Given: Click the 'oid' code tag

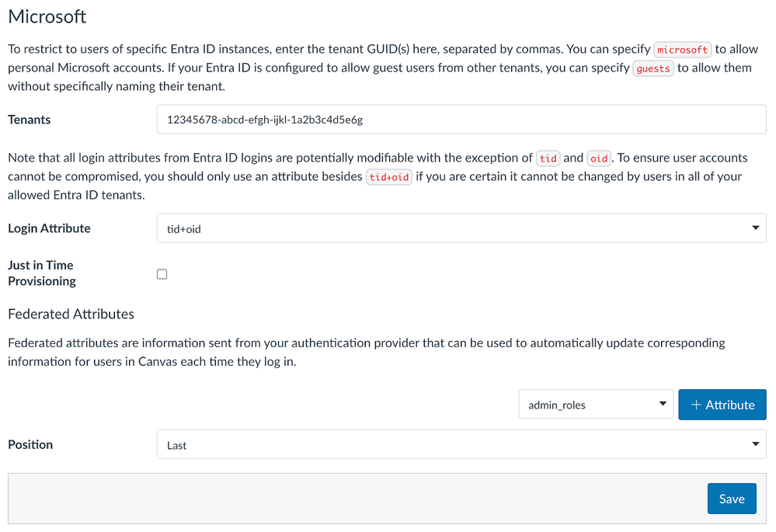Looking at the screenshot, I should pyautogui.click(x=599, y=158).
